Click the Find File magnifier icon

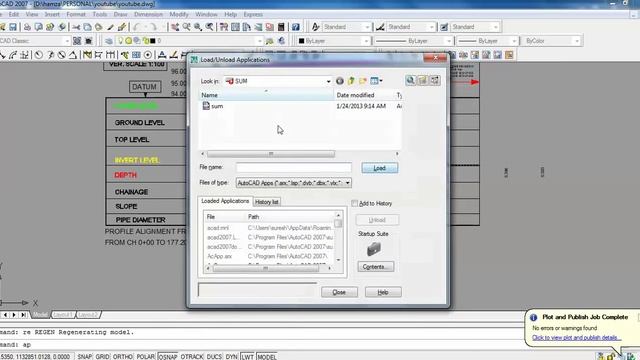411,80
